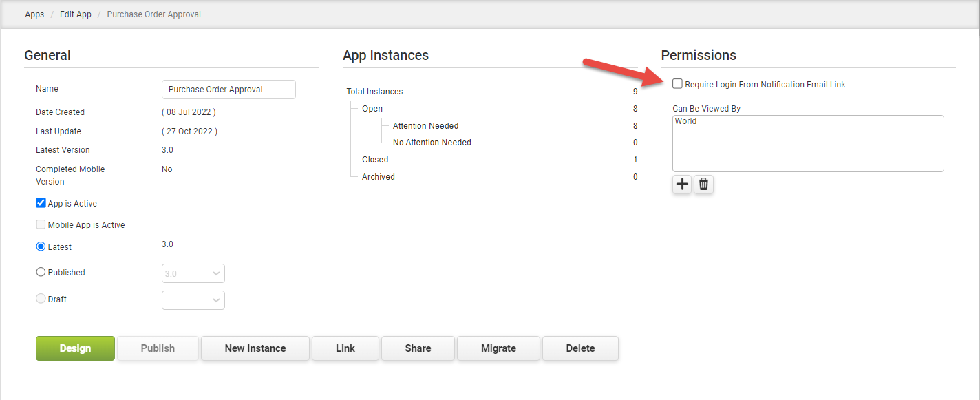
Task: Click the green Design button
Action: tap(75, 348)
